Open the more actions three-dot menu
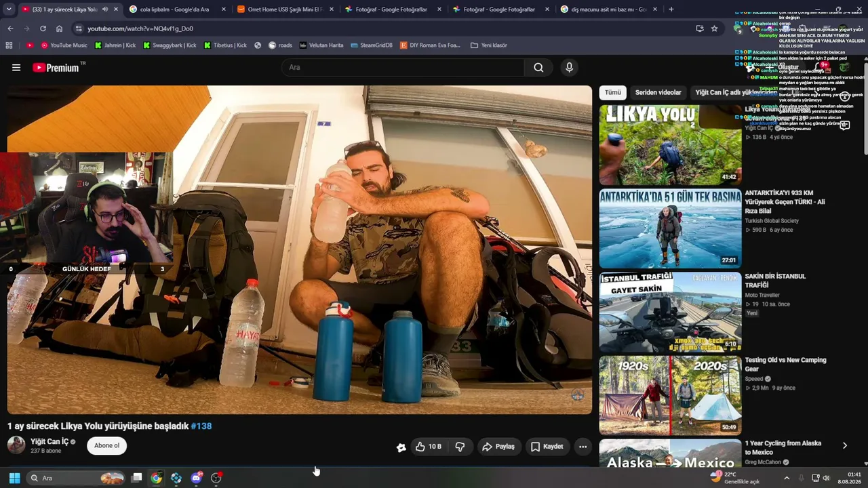This screenshot has height=488, width=868. (x=583, y=447)
